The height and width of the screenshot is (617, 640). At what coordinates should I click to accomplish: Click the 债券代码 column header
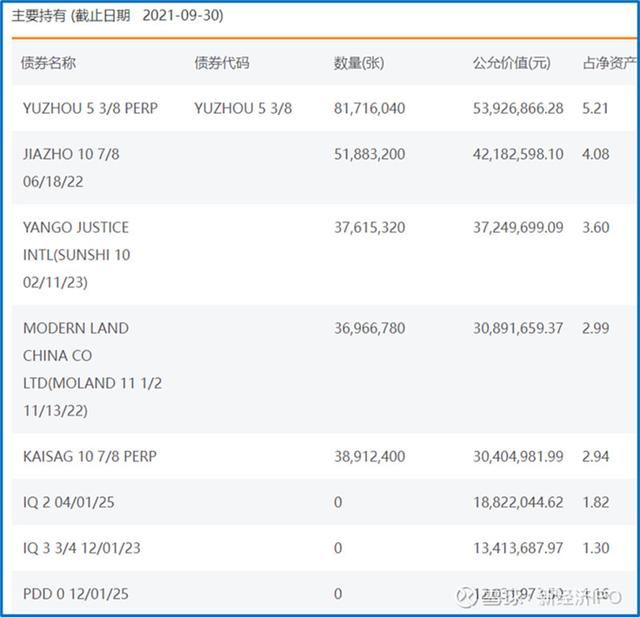(x=222, y=63)
